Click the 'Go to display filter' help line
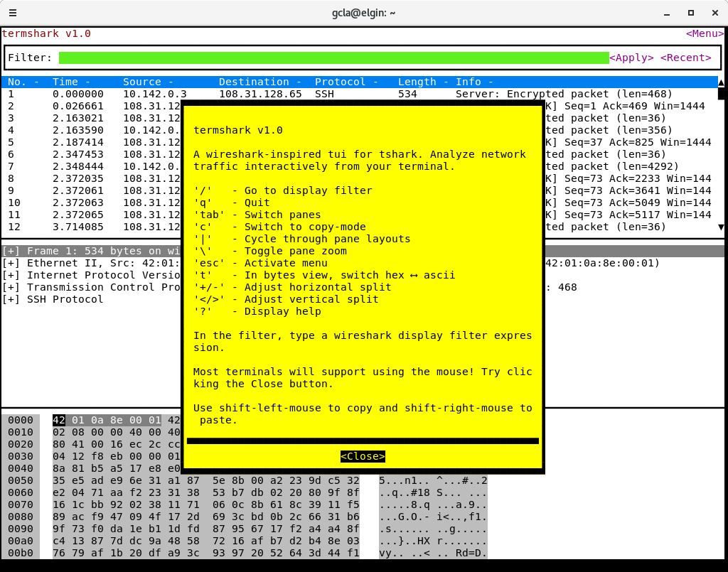 283,190
